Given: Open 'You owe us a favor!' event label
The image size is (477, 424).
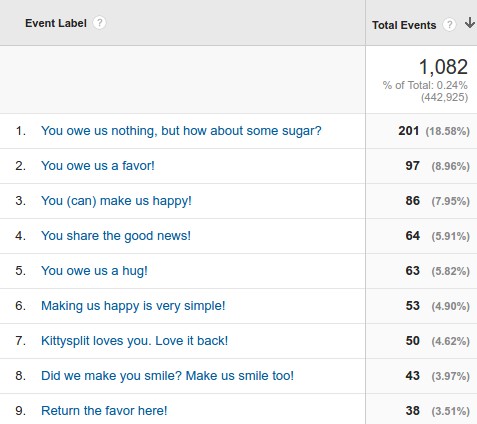Looking at the screenshot, I should tap(98, 166).
